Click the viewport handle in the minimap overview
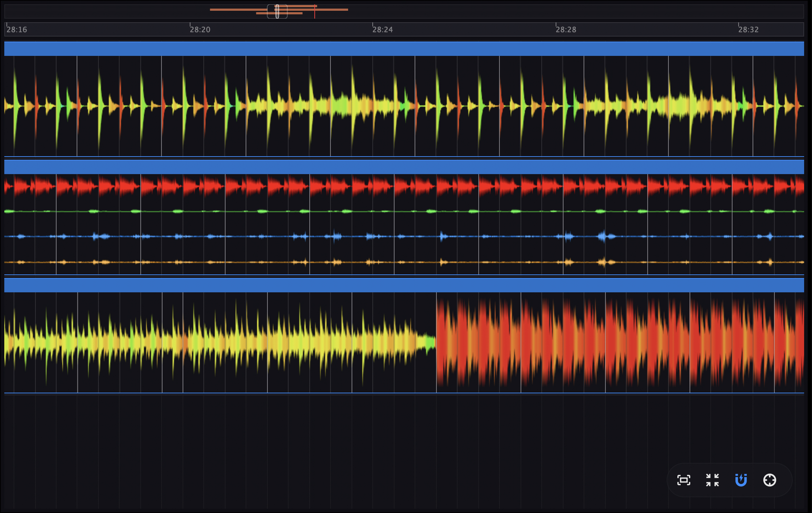The width and height of the screenshot is (812, 513). (277, 11)
